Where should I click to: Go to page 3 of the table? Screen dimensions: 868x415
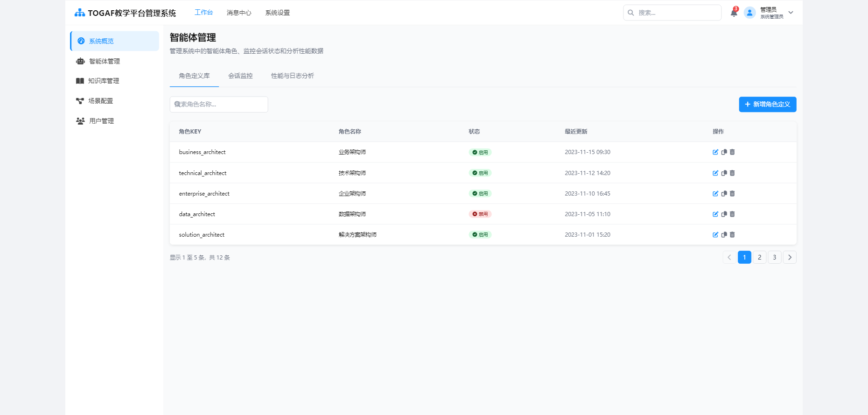point(775,257)
